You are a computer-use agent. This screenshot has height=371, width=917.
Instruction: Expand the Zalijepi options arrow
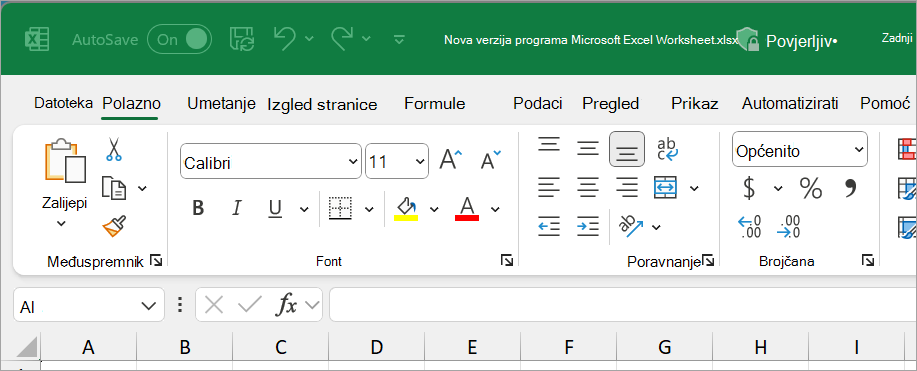(x=61, y=223)
